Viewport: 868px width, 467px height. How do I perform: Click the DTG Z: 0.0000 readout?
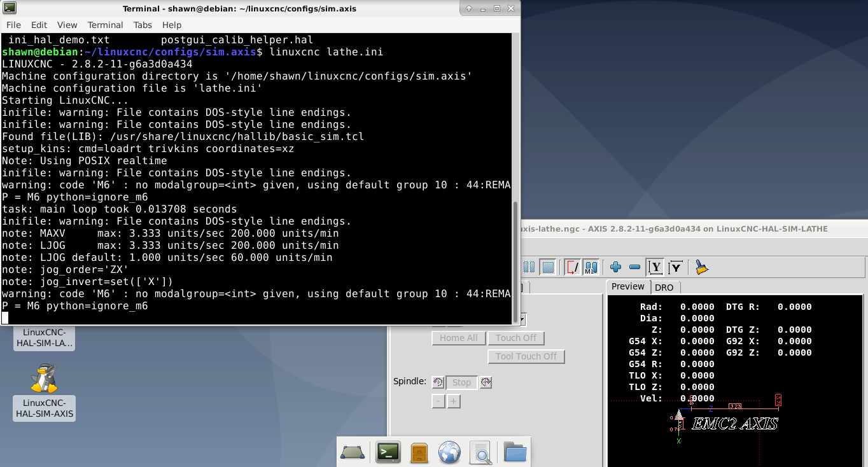tap(769, 330)
